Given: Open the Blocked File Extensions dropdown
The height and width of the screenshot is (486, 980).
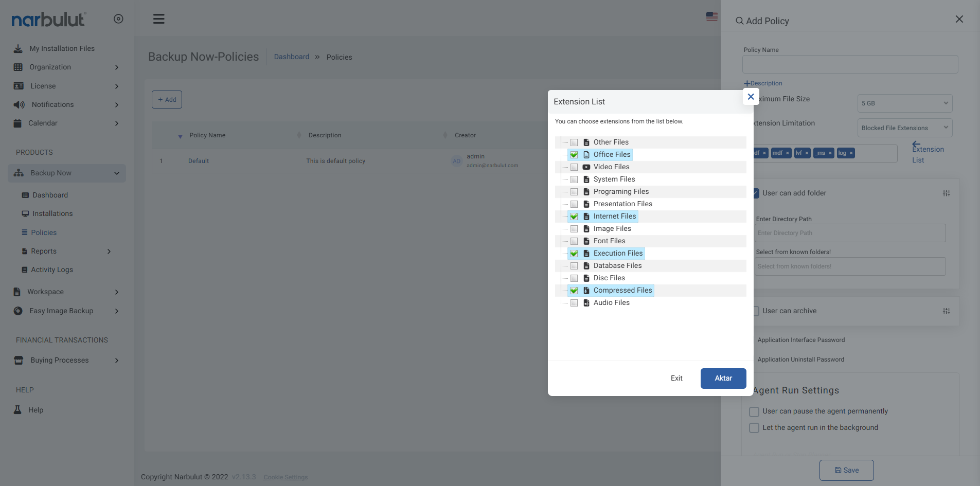Looking at the screenshot, I should tap(904, 128).
